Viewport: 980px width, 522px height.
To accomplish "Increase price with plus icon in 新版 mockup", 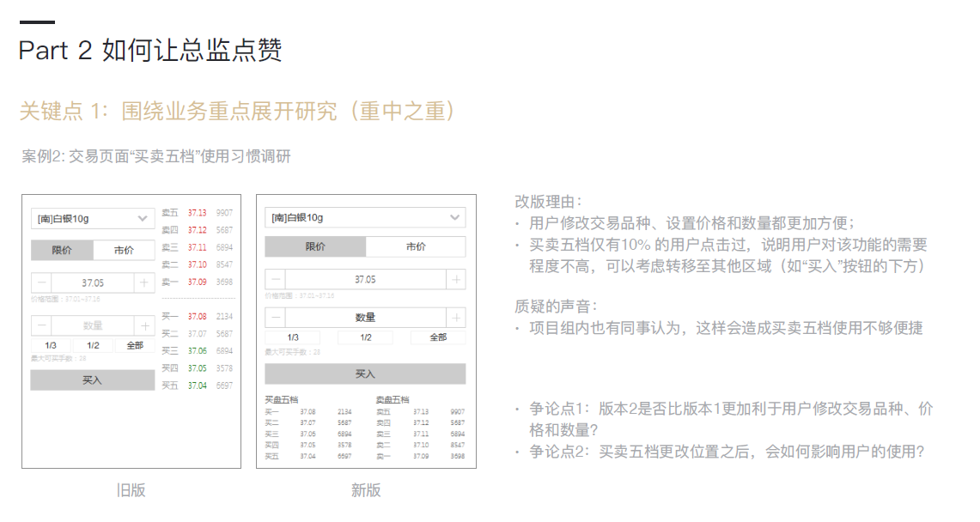I will [x=456, y=279].
